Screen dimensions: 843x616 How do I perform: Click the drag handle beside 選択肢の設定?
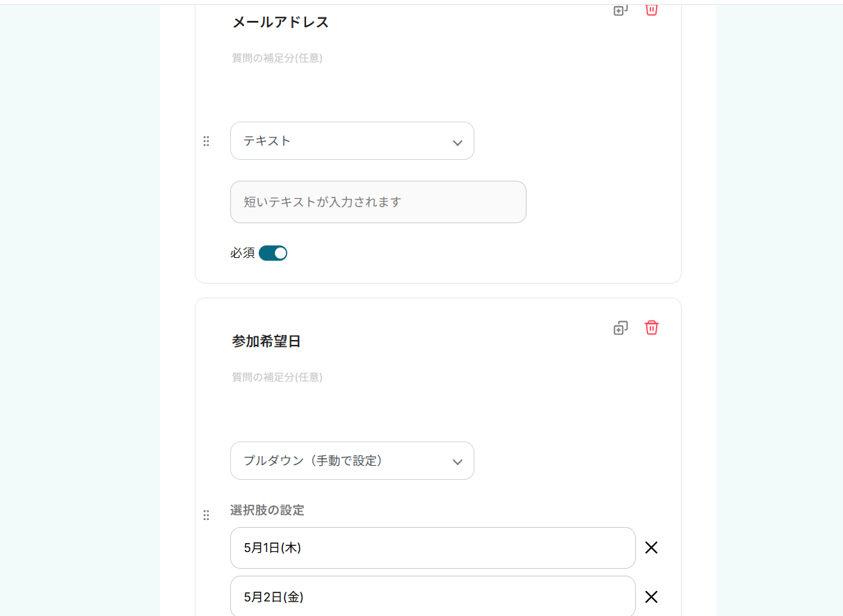tap(206, 515)
